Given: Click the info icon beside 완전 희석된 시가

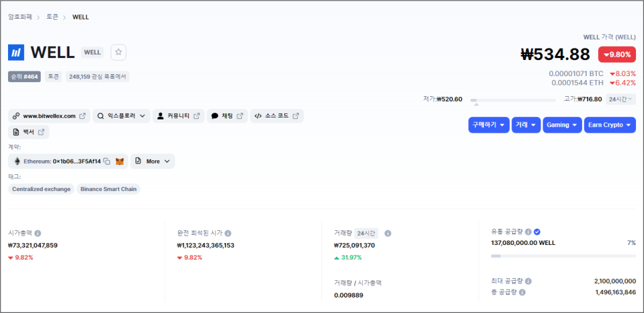Looking at the screenshot, I should pyautogui.click(x=228, y=233).
